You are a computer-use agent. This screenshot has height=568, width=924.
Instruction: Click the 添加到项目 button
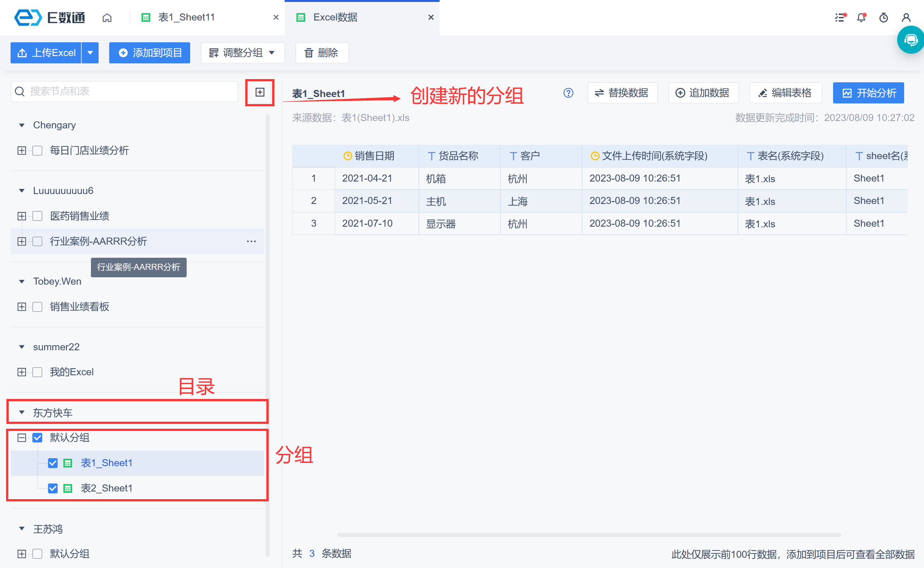point(150,53)
